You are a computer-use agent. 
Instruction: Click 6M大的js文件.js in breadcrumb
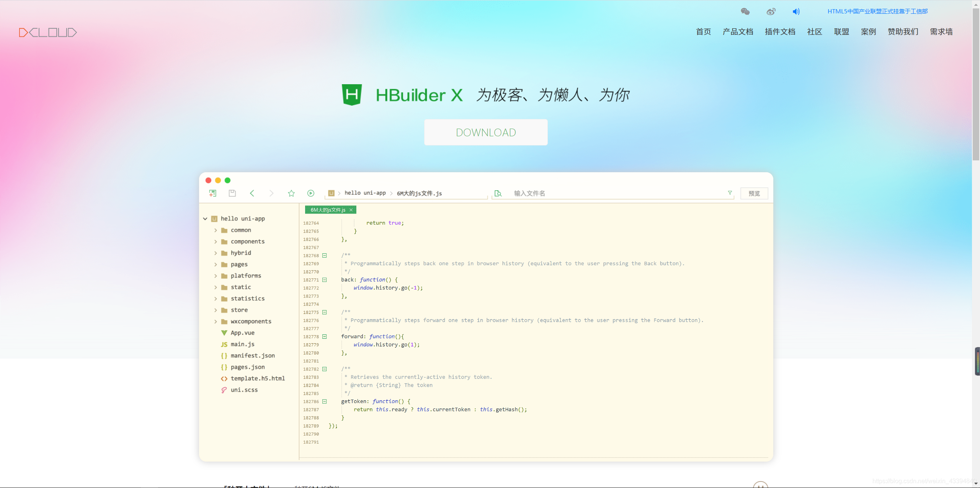tap(419, 193)
